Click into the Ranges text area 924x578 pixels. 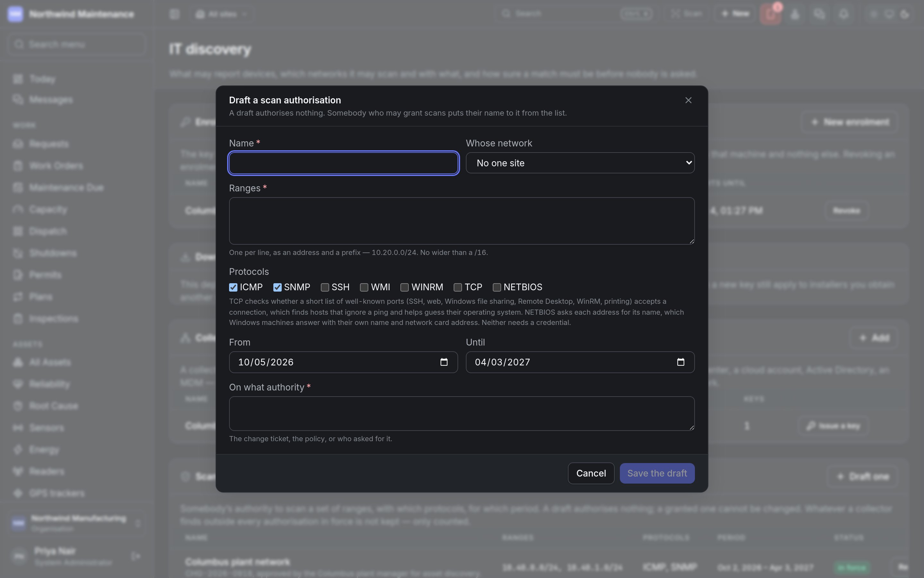tap(462, 221)
